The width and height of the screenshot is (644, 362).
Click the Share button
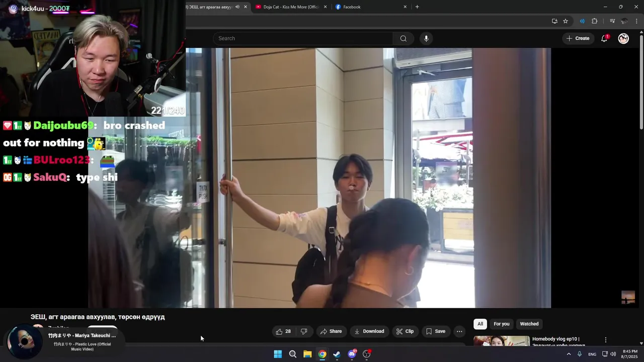pos(331,331)
